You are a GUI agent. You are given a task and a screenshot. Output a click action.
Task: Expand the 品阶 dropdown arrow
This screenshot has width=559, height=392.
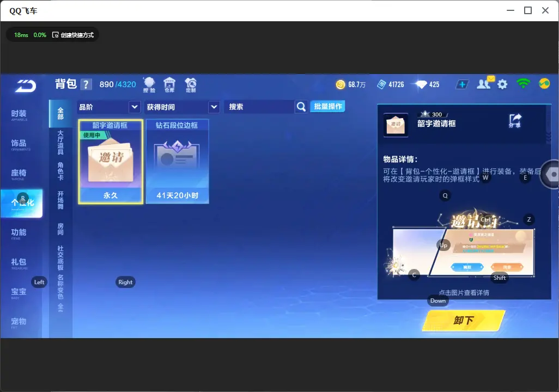pos(135,107)
